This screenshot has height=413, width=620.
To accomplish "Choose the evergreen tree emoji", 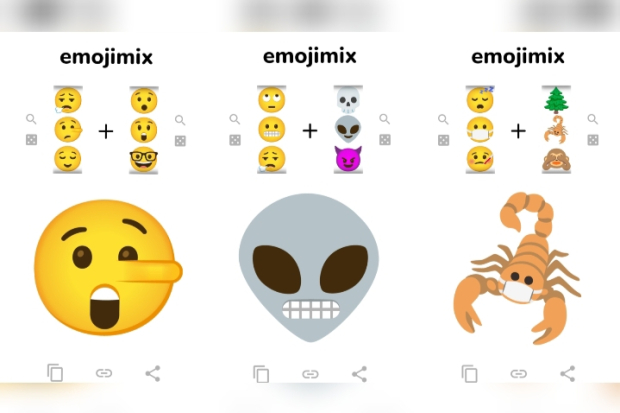I will click(556, 100).
